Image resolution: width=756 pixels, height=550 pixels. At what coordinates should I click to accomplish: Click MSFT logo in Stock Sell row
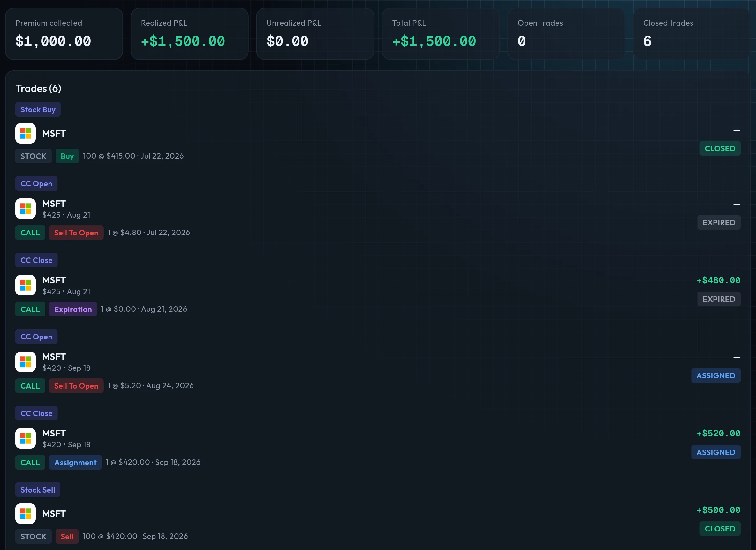tap(25, 514)
